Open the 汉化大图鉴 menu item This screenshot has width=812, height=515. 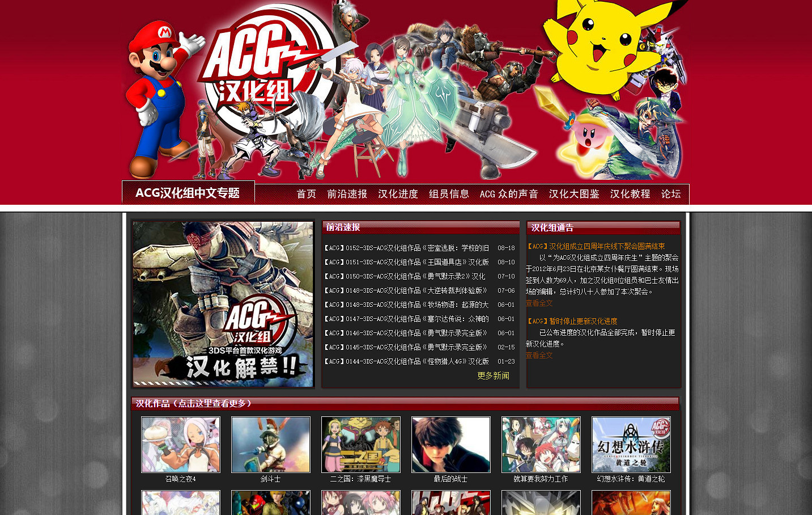(573, 194)
